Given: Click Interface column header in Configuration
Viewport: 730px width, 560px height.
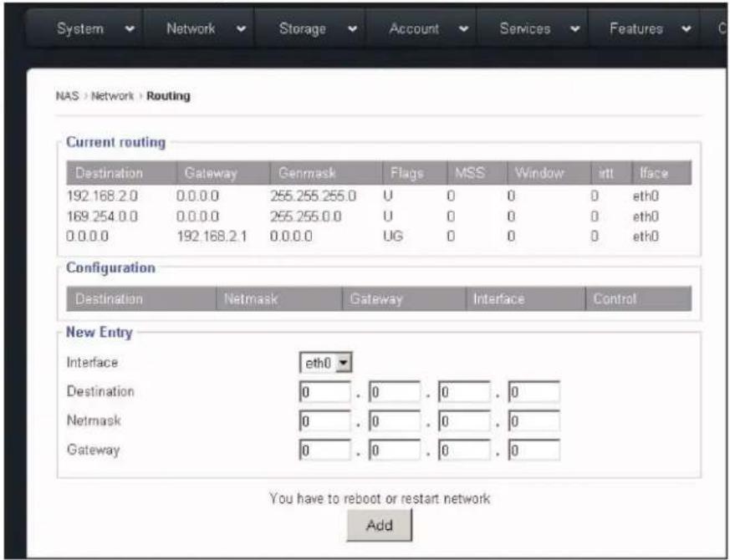Looking at the screenshot, I should 525,299.
